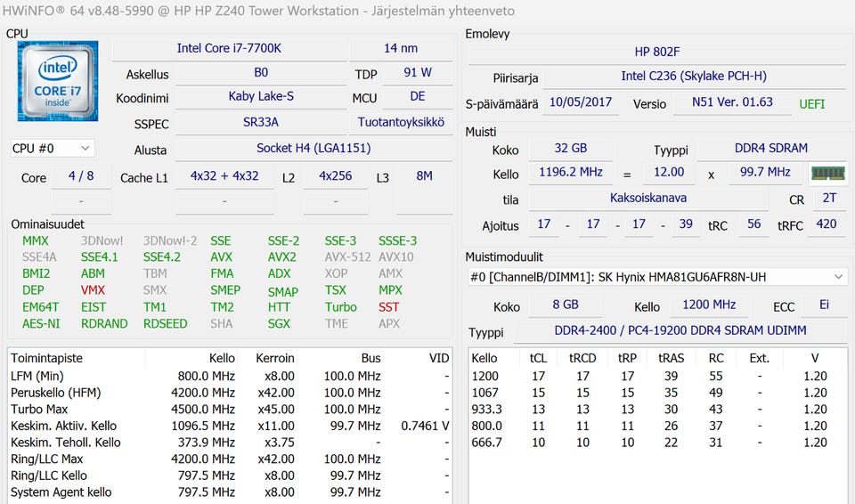Image resolution: width=855 pixels, height=504 pixels.
Task: Click the red VMX feature flag
Action: click(93, 290)
